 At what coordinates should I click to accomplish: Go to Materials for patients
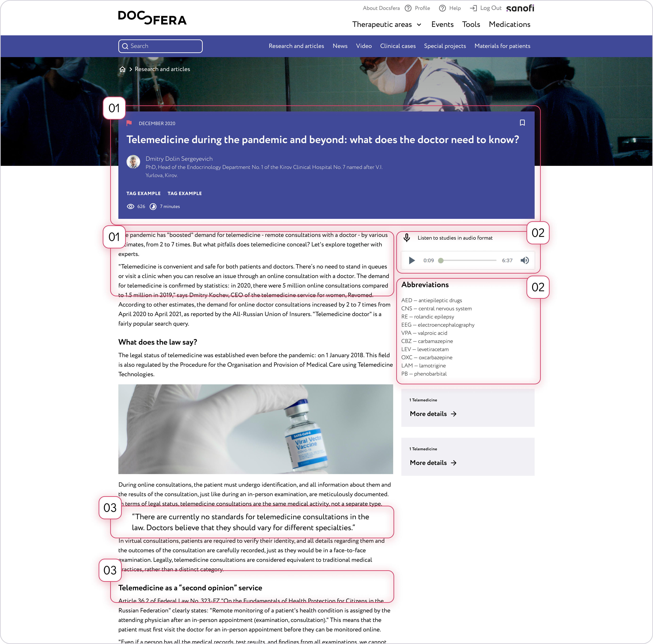click(502, 46)
